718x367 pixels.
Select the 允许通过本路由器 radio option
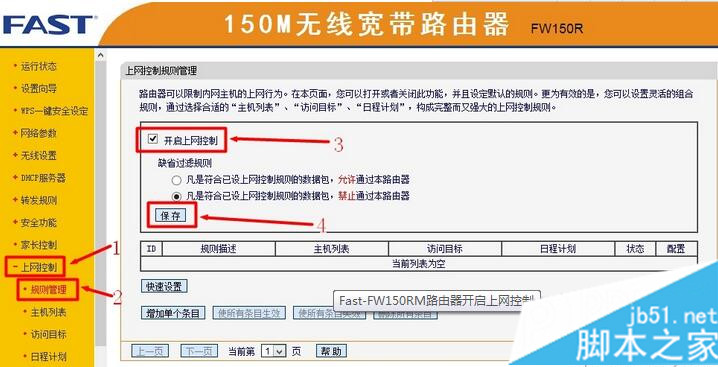point(176,180)
